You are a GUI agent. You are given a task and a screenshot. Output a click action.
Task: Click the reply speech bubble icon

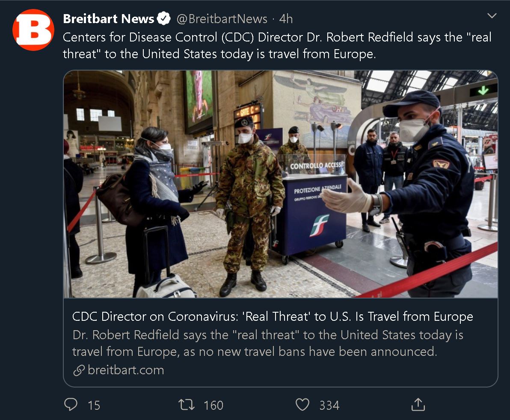coord(71,405)
